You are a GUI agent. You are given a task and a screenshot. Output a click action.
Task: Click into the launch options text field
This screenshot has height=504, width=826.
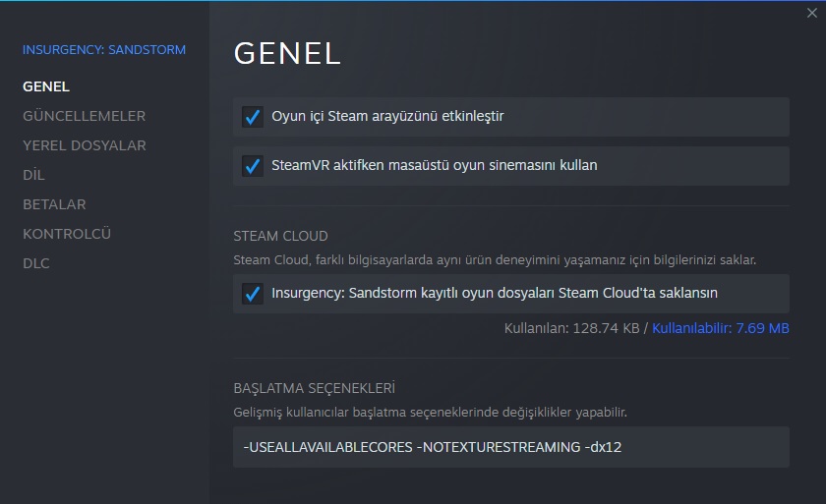click(x=511, y=447)
